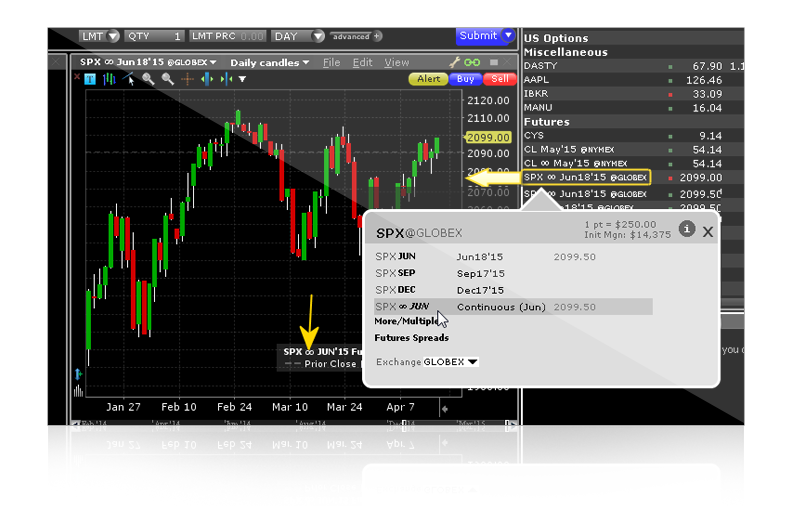Toggle the orange crosshair tool
The width and height of the screenshot is (800, 520).
[187, 79]
